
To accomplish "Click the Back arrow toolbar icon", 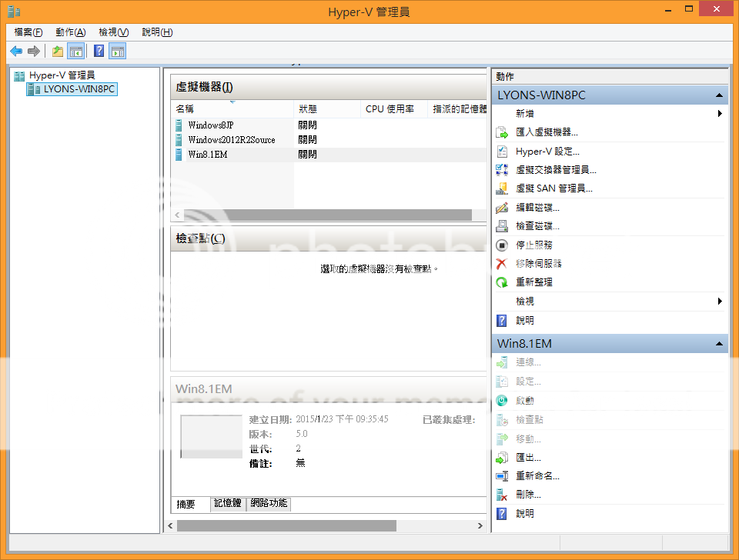I will tap(15, 52).
